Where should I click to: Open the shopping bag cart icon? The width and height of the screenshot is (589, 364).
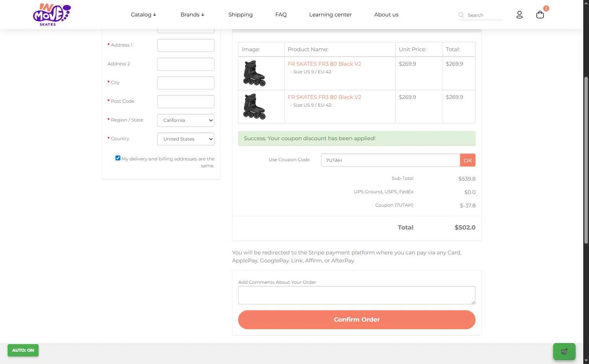pos(540,15)
